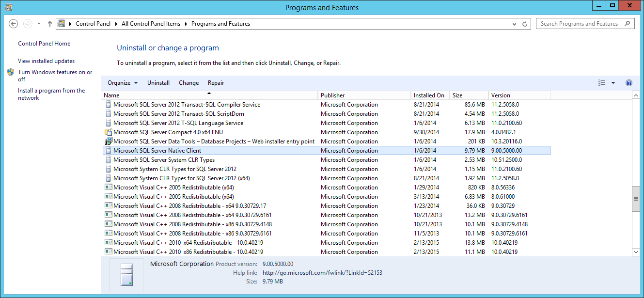This screenshot has height=298, width=644.
Task: Select Visual C++ 2005 Redistributable 6.83 MB row
Action: click(327, 197)
